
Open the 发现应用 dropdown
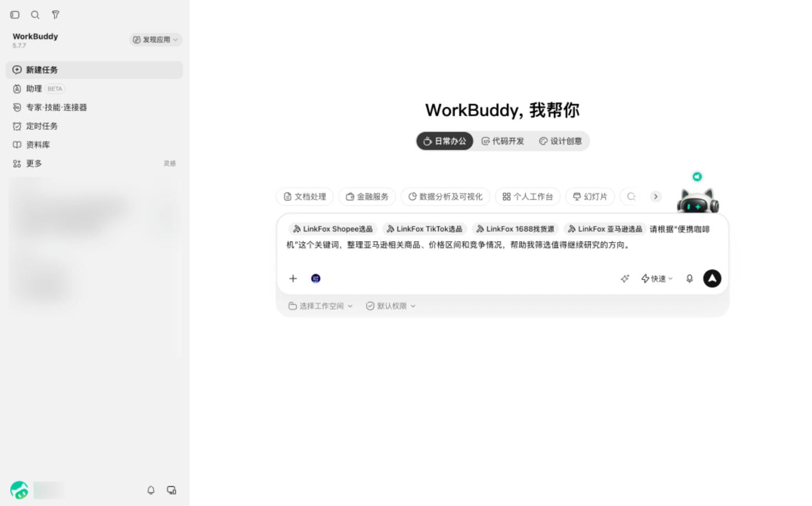tap(156, 40)
